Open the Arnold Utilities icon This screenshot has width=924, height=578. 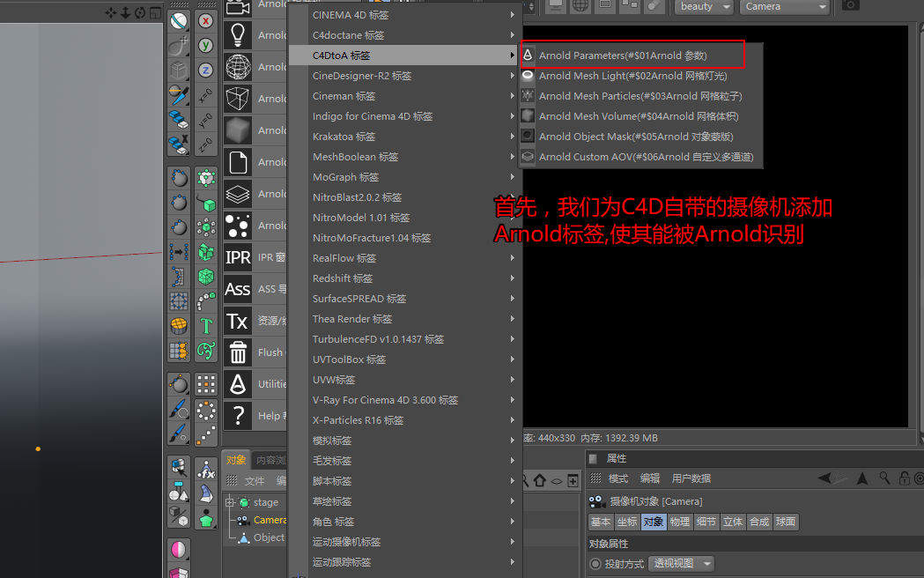pyautogui.click(x=238, y=384)
